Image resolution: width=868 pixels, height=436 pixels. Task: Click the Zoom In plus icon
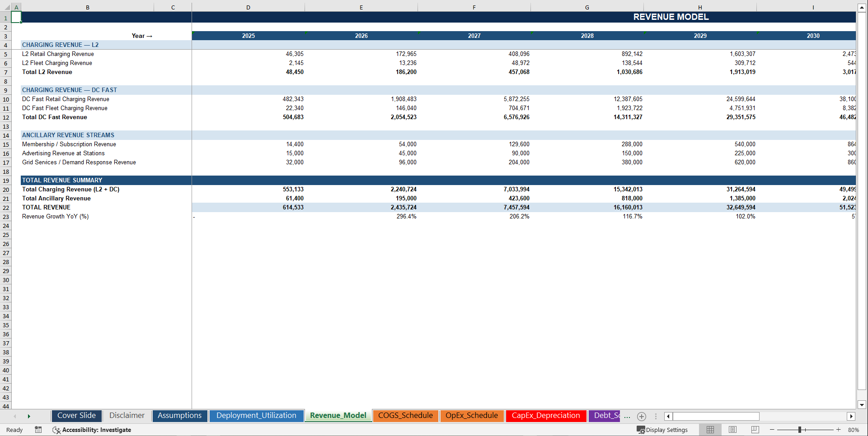click(x=839, y=430)
